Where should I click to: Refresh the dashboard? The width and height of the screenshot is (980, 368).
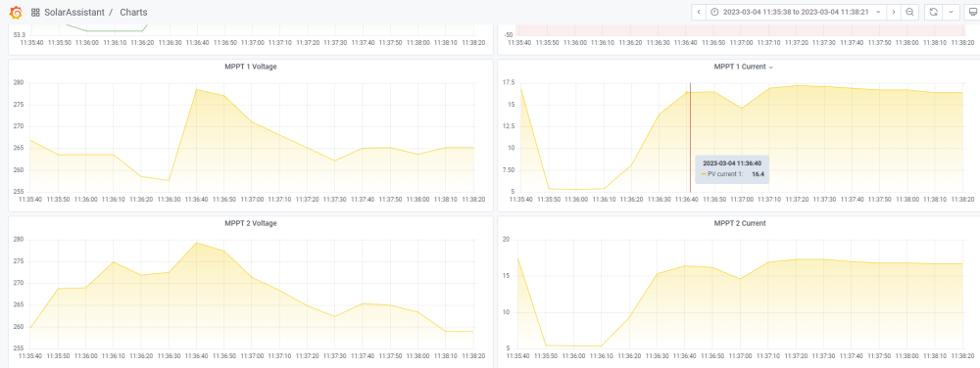coord(933,12)
